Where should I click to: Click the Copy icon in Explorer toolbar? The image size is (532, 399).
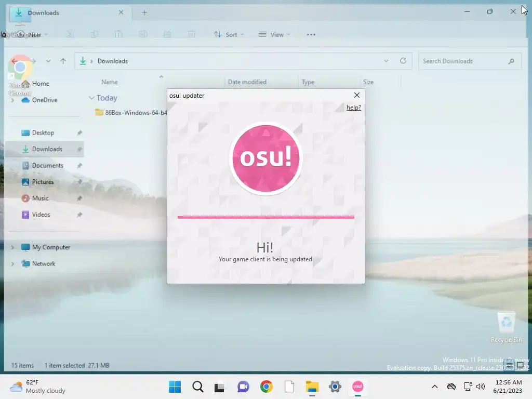pyautogui.click(x=94, y=34)
